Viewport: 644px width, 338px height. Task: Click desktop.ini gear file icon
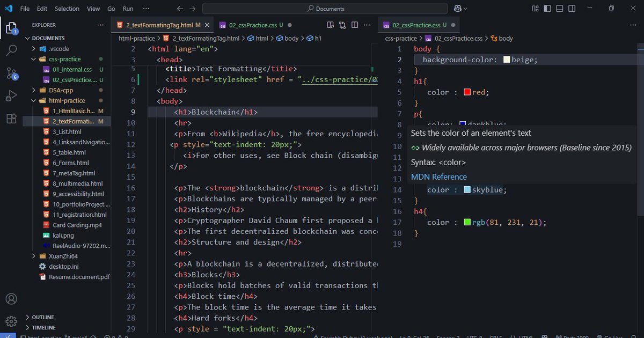pyautogui.click(x=42, y=267)
